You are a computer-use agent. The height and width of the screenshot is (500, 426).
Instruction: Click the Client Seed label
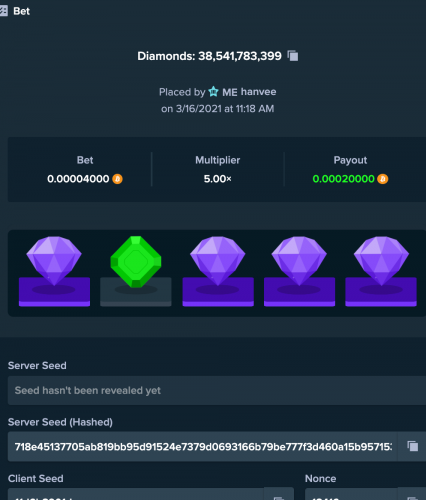pyautogui.click(x=36, y=478)
